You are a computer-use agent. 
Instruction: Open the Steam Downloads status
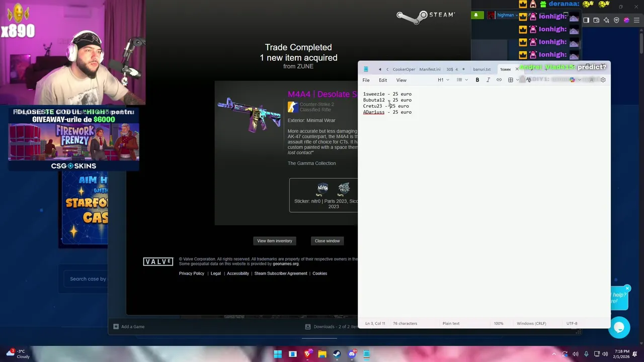(x=331, y=327)
